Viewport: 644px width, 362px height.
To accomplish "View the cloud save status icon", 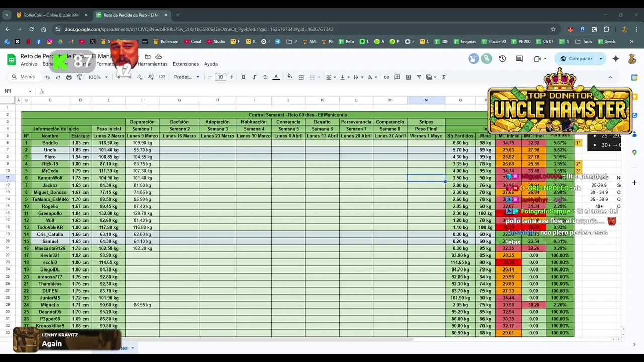I will [x=158, y=57].
